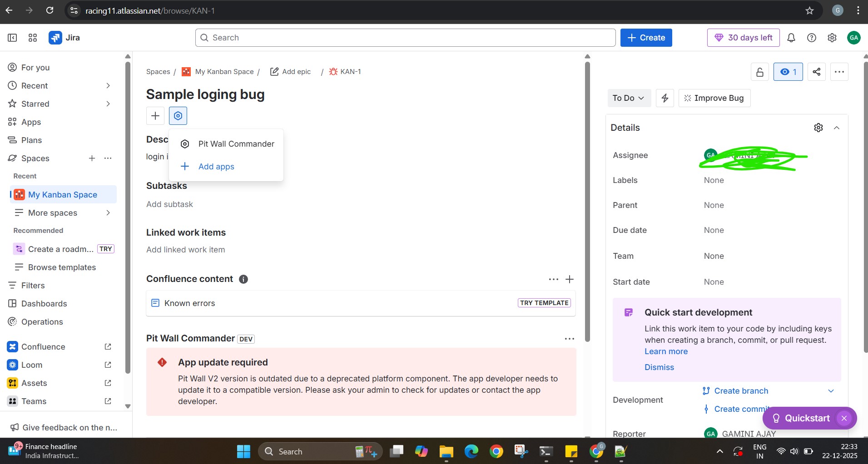The height and width of the screenshot is (464, 868).
Task: Open the app switcher grid icon
Action: click(x=32, y=38)
